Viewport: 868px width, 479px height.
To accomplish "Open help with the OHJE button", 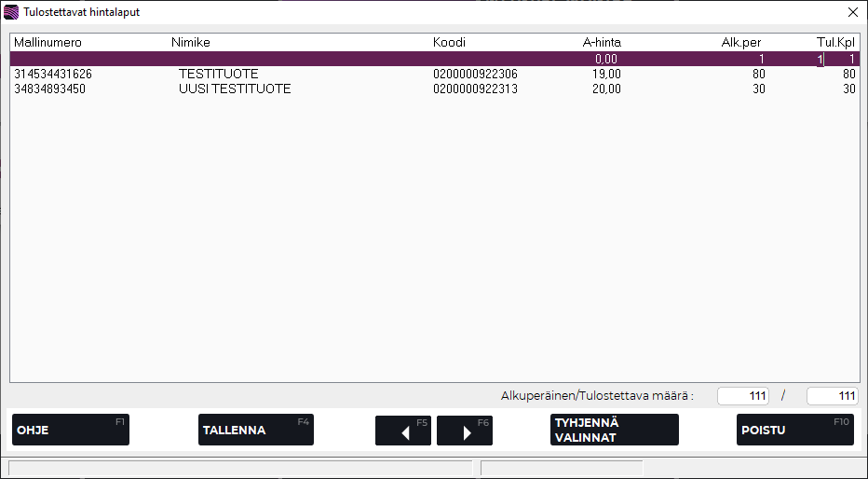I will pyautogui.click(x=70, y=431).
